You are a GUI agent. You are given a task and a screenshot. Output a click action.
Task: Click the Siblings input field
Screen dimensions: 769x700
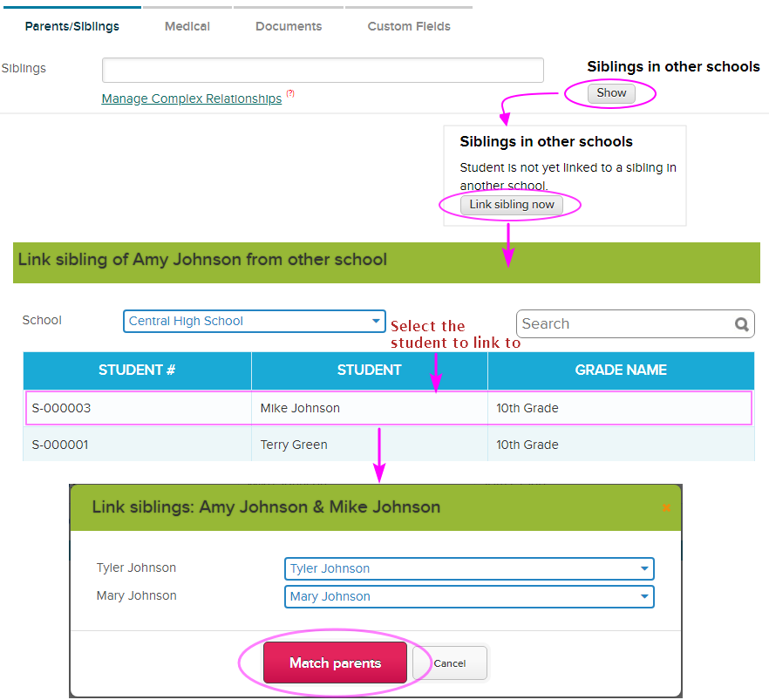click(323, 70)
